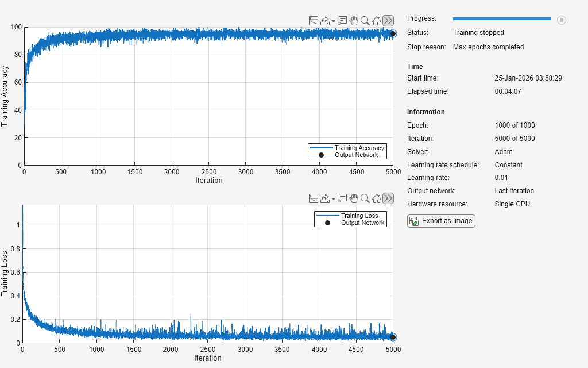588x368 pixels.
Task: Click export icon above Training Accuracy plot
Action: (324, 21)
